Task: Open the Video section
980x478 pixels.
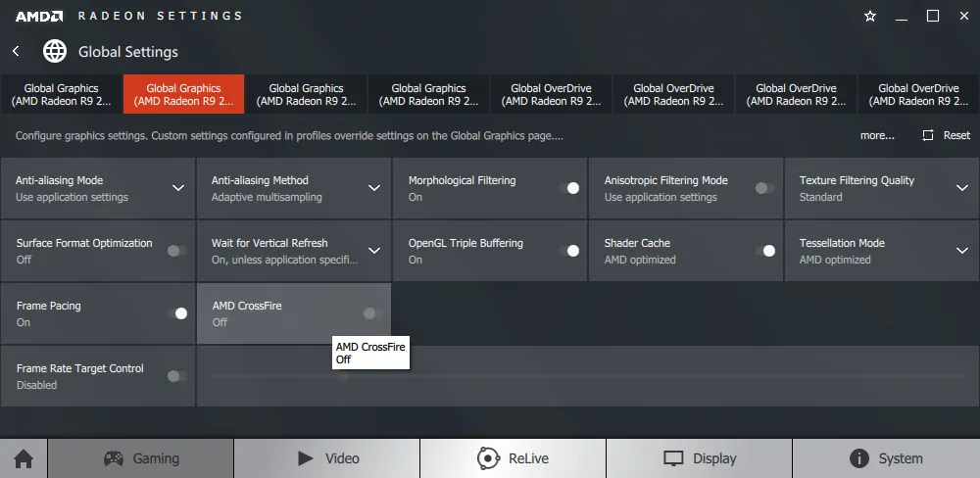Action: (327, 458)
